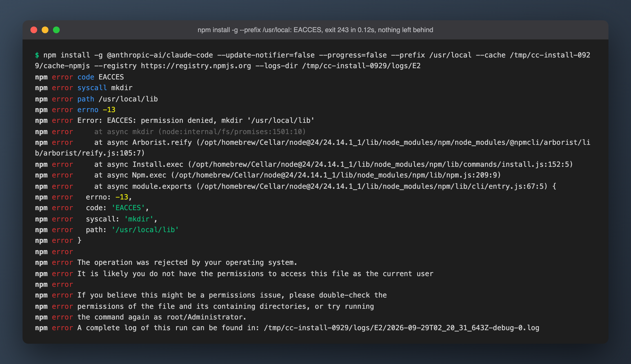The height and width of the screenshot is (364, 631).
Task: Click the debug log file path
Action: click(401, 328)
